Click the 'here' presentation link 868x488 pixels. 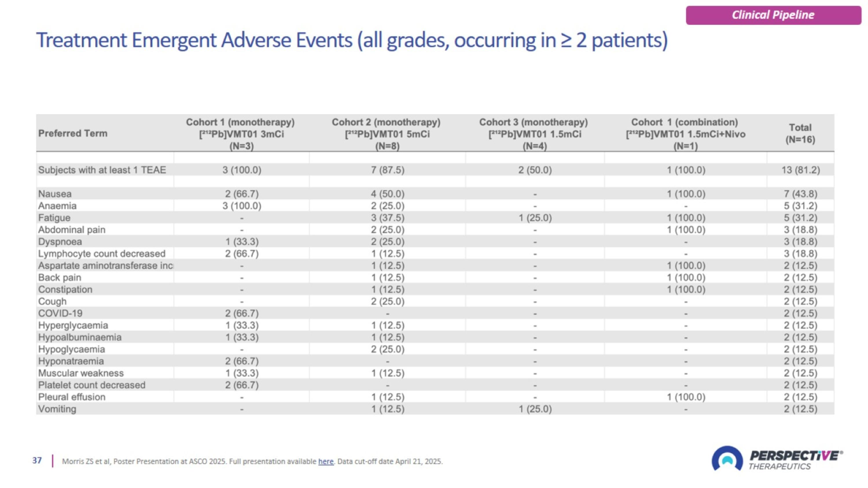(325, 461)
